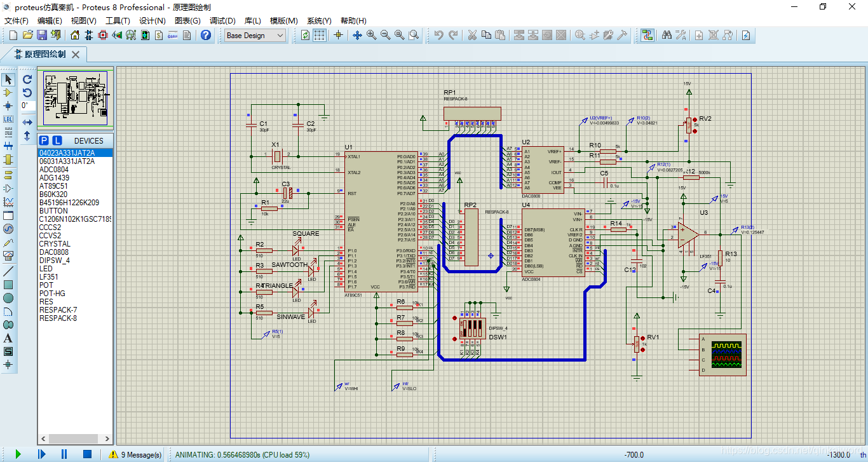Open the 文件(F) menu
Image resolution: width=868 pixels, height=462 pixels.
click(x=17, y=21)
